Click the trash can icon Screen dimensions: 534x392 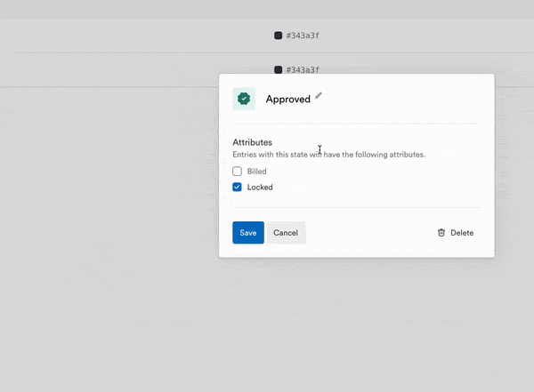[x=441, y=233]
